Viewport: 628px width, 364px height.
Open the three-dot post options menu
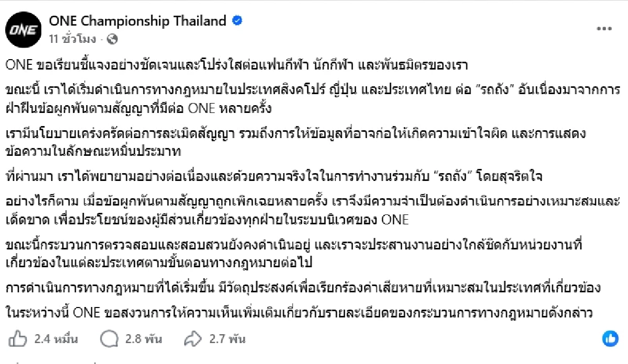point(605,29)
